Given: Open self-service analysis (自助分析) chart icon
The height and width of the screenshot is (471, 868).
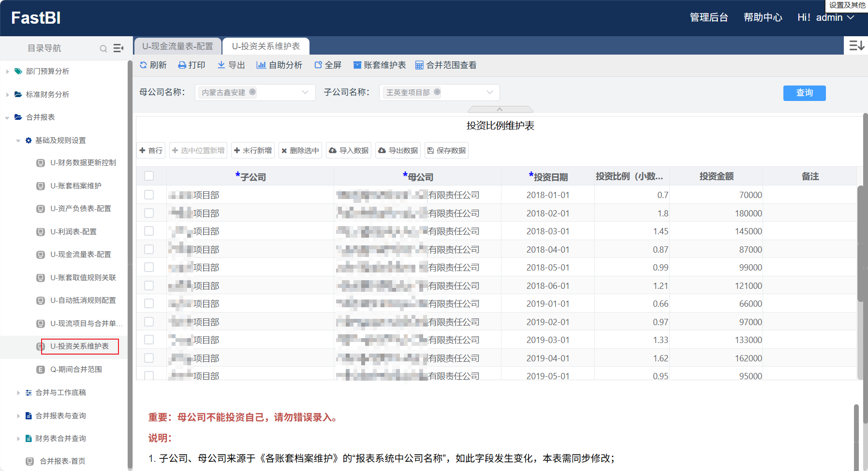Looking at the screenshot, I should coord(261,65).
